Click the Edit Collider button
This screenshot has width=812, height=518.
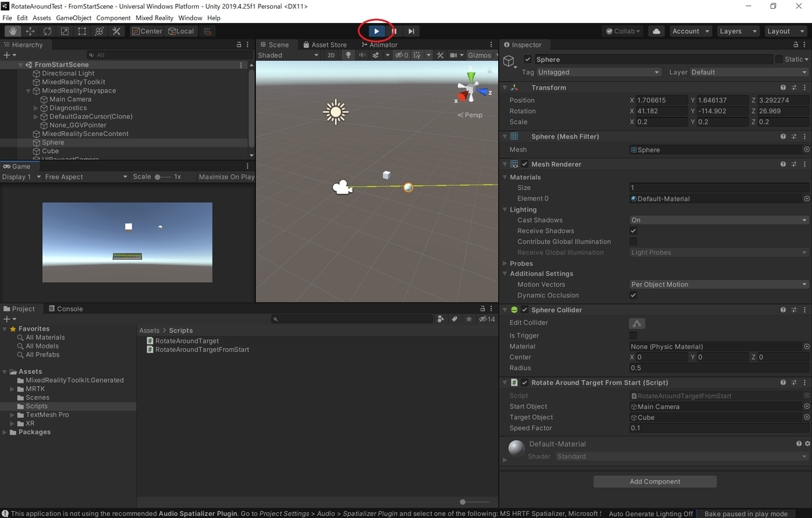(x=637, y=323)
